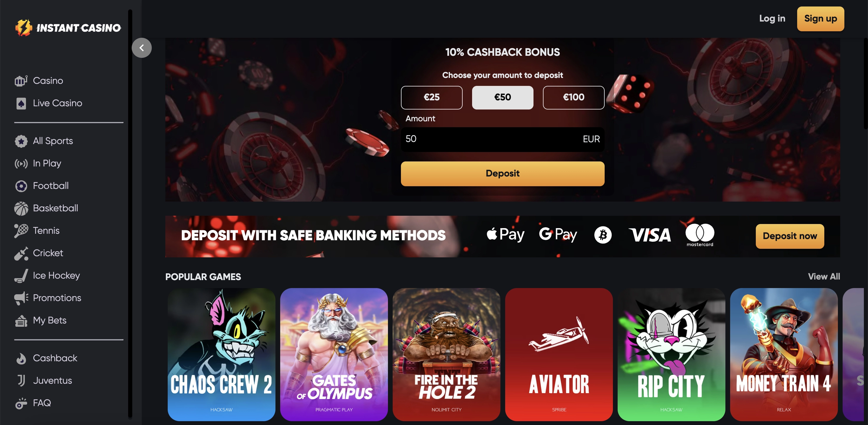Open the Promotions megaphone icon

click(21, 298)
